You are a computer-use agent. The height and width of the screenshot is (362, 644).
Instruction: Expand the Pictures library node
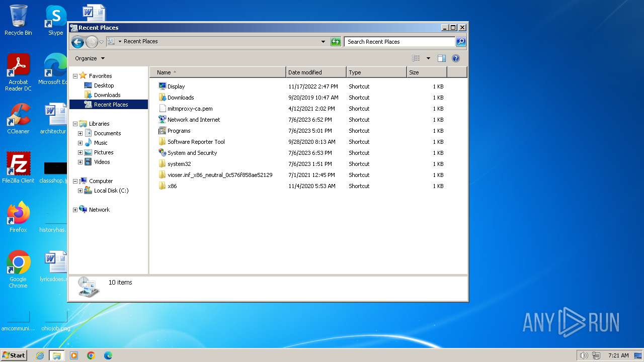pos(80,152)
